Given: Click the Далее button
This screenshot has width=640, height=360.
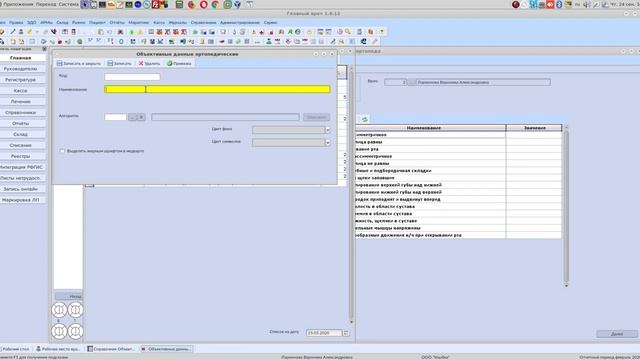Looking at the screenshot, I should [x=617, y=334].
